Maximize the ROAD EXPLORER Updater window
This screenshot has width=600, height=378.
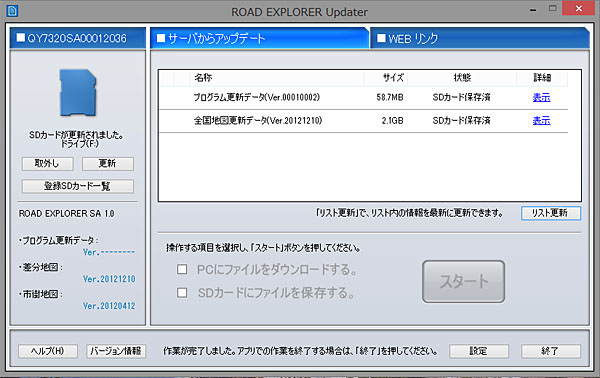pos(553,8)
